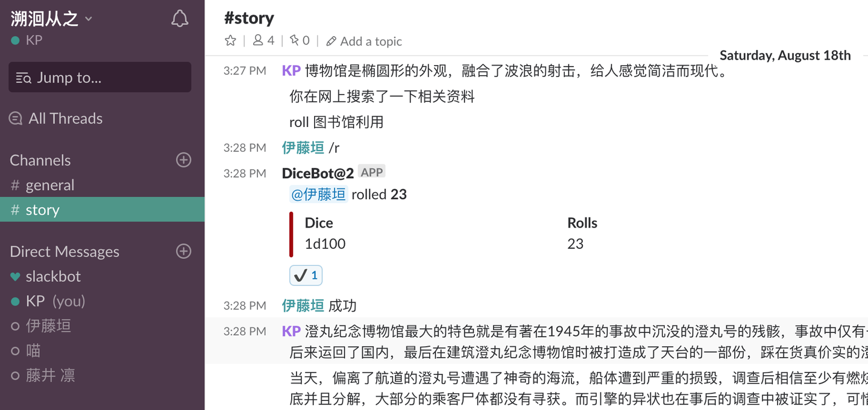This screenshot has width=868, height=410.
Task: Click the green presence dot beside KP (you)
Action: [x=13, y=301]
